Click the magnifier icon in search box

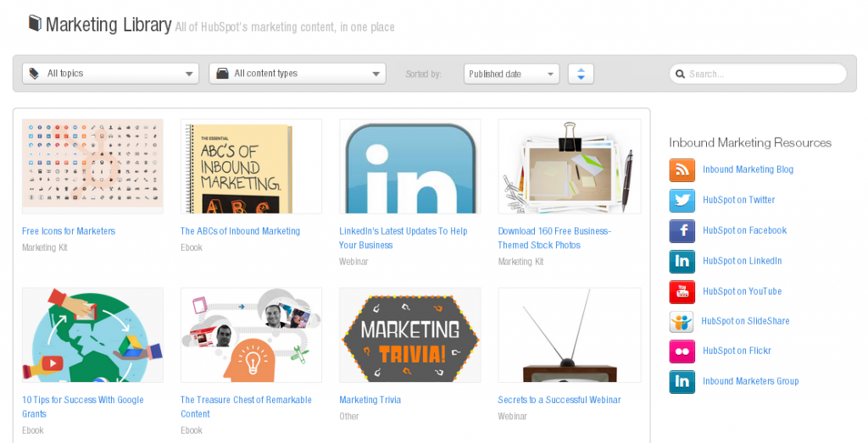[x=681, y=74]
